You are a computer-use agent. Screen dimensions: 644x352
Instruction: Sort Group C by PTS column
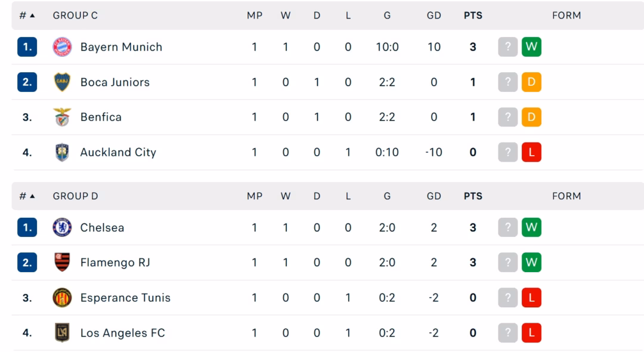pyautogui.click(x=473, y=16)
